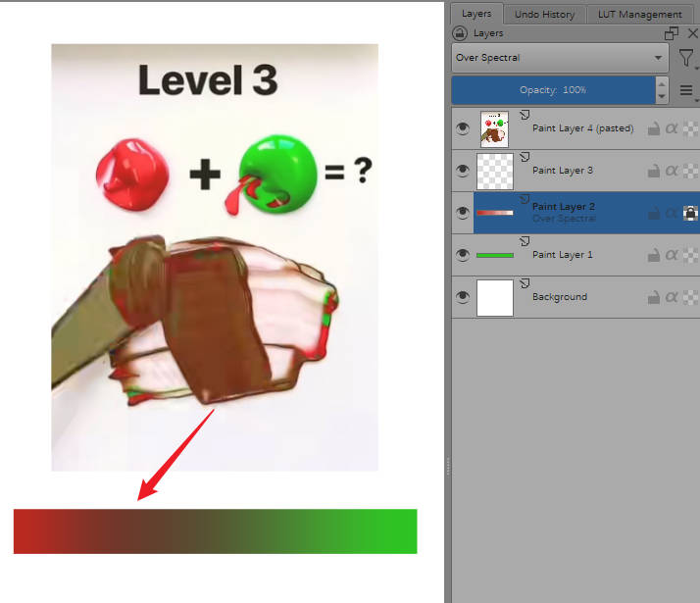The width and height of the screenshot is (700, 603).
Task: Float the Layers docker panel
Action: (x=671, y=33)
